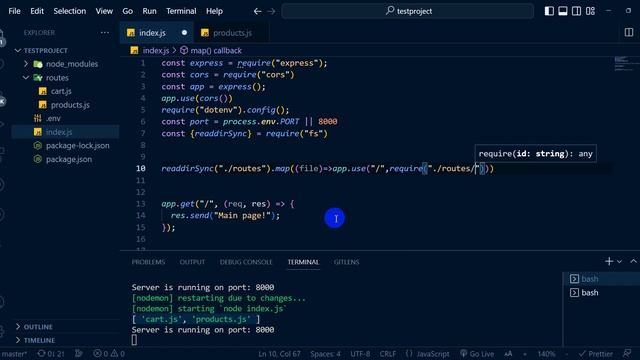Image resolution: width=640 pixels, height=360 pixels.
Task: Open Go menu
Action: (127, 11)
